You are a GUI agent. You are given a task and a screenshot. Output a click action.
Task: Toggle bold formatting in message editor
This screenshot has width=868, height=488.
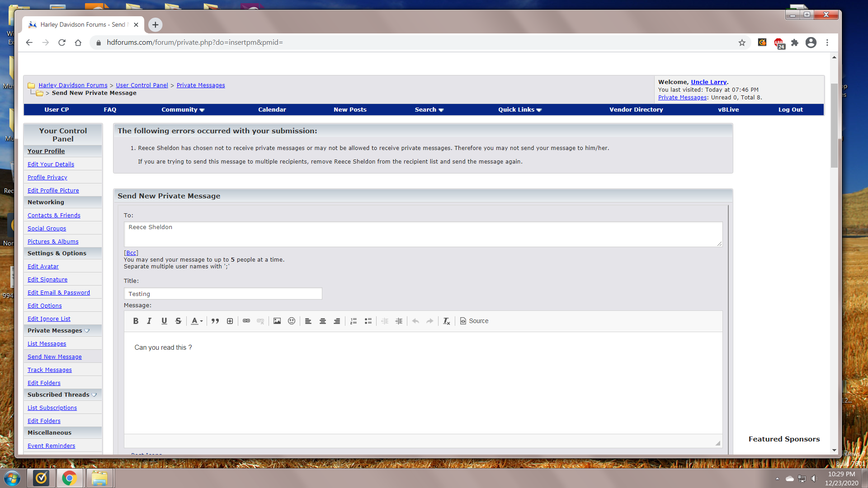click(x=136, y=321)
